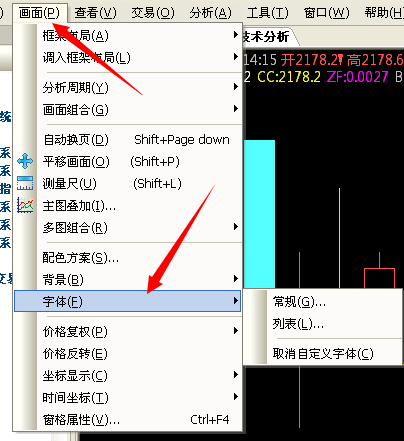
Task: Click the 主图叠加 chart overlay icon
Action: 25,206
